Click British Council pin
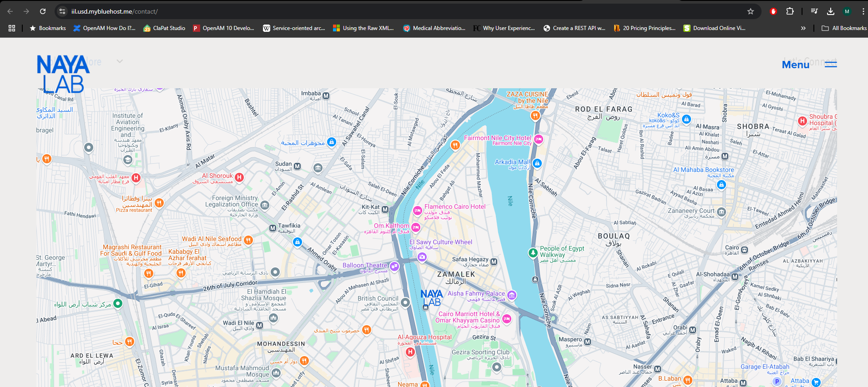The height and width of the screenshot is (387, 868). click(406, 302)
